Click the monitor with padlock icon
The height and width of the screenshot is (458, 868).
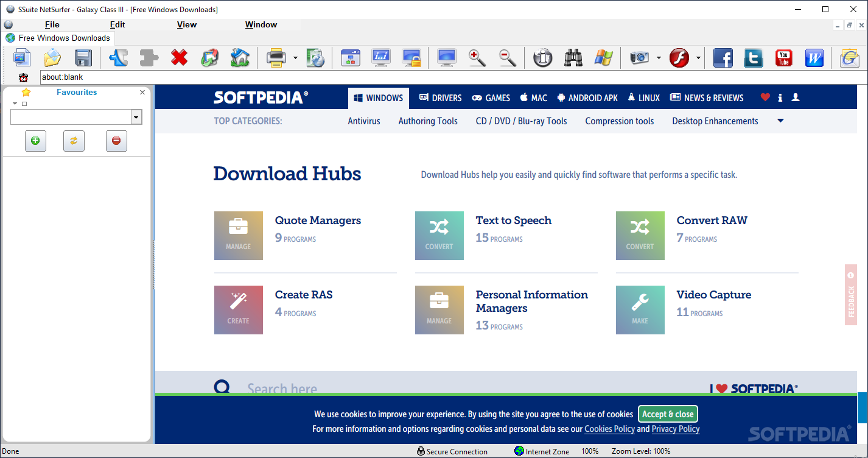pyautogui.click(x=411, y=58)
